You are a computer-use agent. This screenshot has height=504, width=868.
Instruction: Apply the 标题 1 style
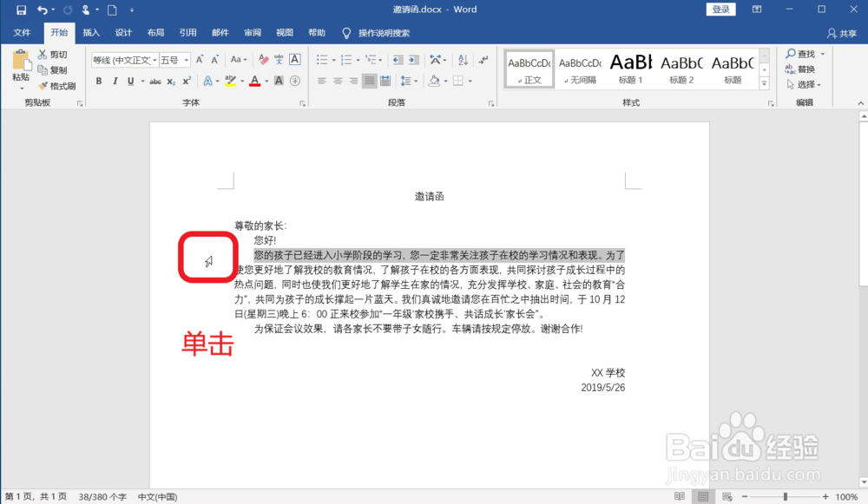pos(630,68)
